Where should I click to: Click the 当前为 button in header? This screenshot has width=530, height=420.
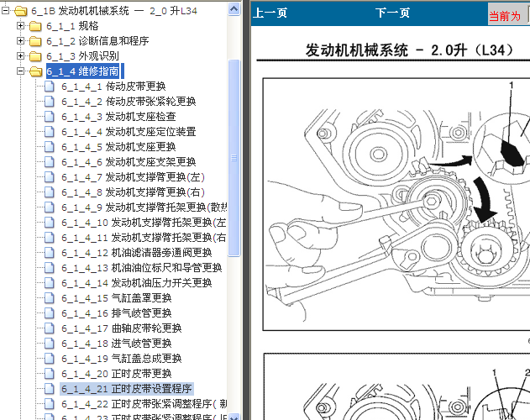[x=505, y=16]
